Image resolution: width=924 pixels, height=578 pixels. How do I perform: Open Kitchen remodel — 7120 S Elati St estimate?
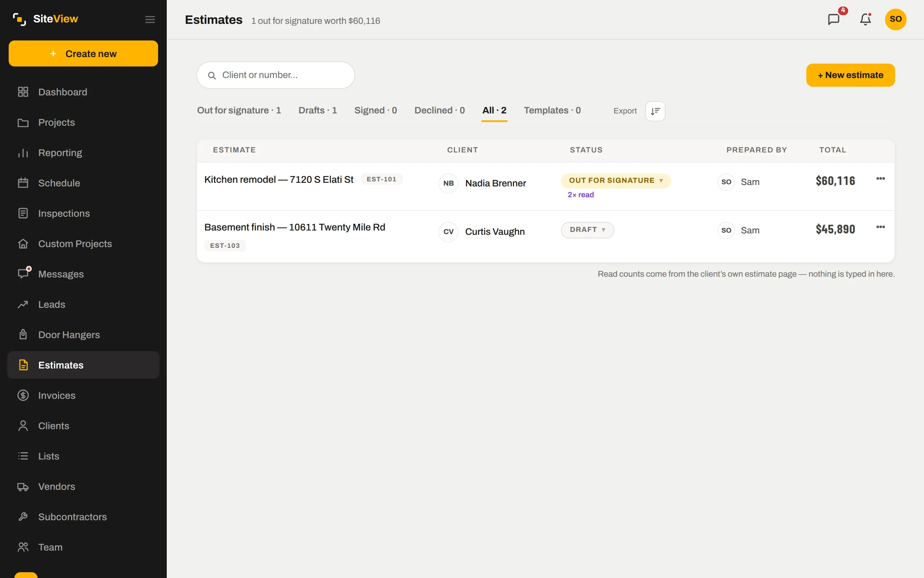[x=279, y=180]
